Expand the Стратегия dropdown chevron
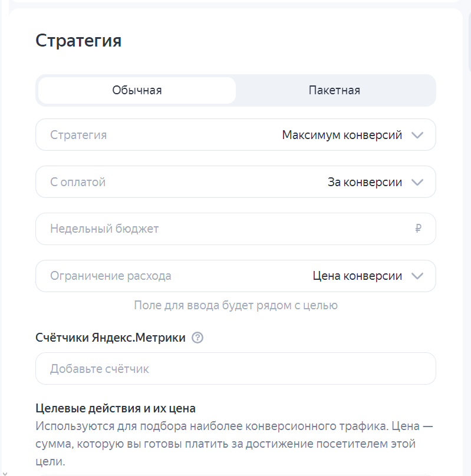471x476 pixels. (417, 135)
